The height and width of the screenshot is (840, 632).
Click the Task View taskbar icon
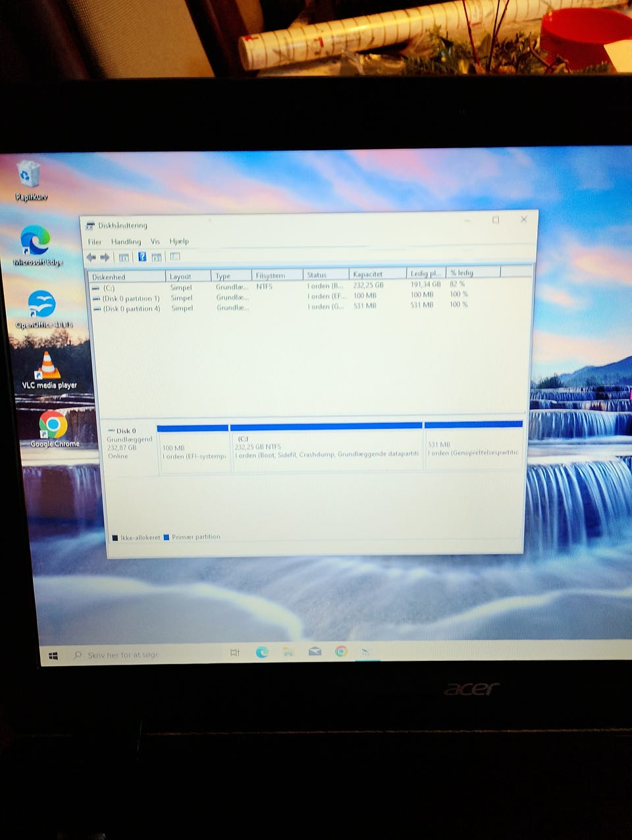[x=235, y=652]
